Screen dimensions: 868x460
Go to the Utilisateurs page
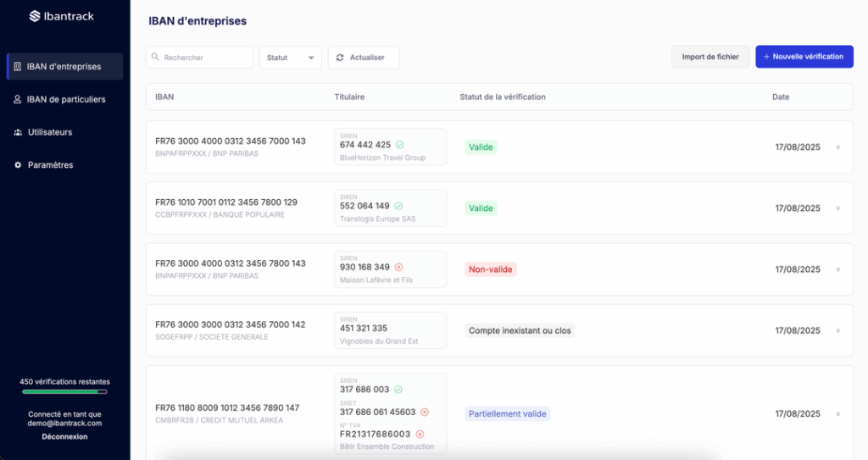(50, 132)
